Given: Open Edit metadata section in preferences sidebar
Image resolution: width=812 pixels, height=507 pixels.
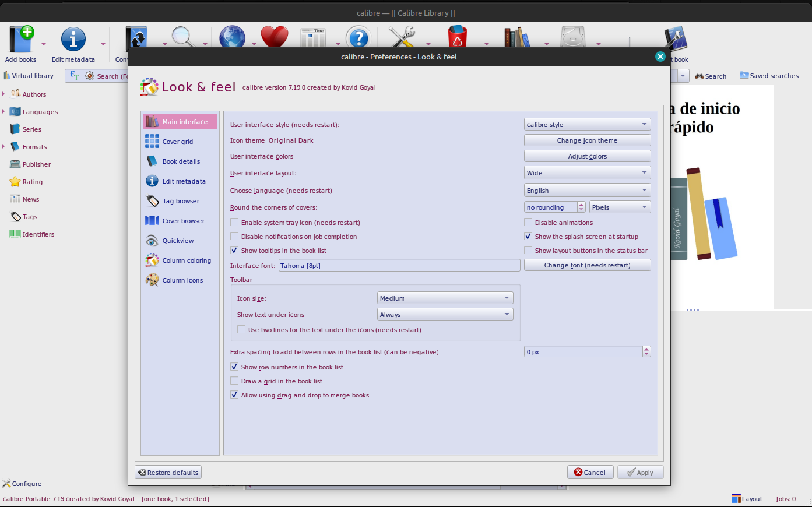Looking at the screenshot, I should [x=180, y=181].
